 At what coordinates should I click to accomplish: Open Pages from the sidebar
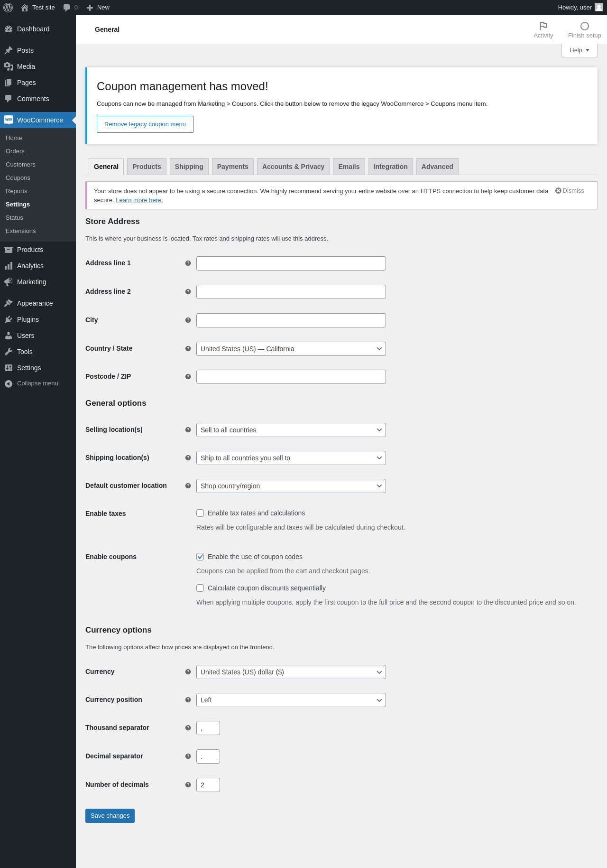pyautogui.click(x=38, y=83)
